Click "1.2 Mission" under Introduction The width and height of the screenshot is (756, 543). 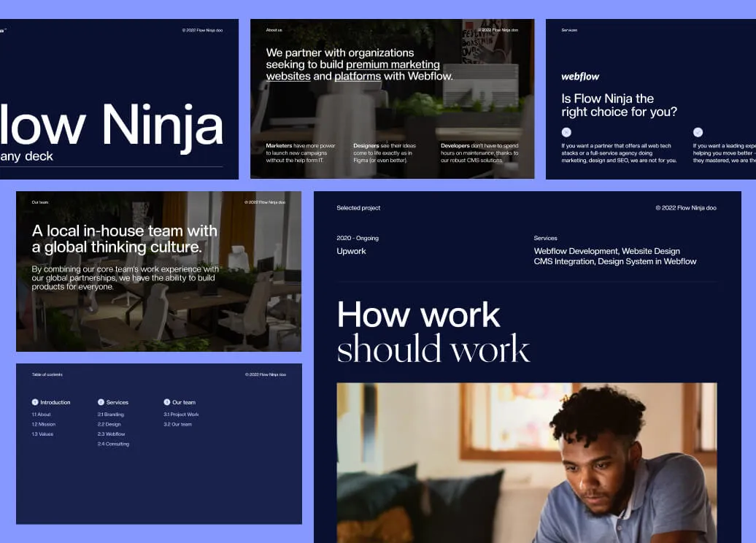(x=44, y=424)
